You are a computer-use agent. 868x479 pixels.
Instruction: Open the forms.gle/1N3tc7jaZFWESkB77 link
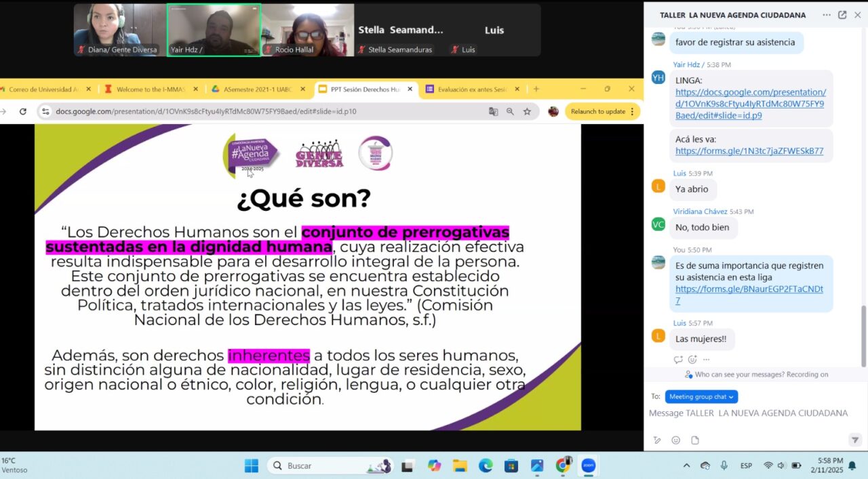tap(749, 151)
